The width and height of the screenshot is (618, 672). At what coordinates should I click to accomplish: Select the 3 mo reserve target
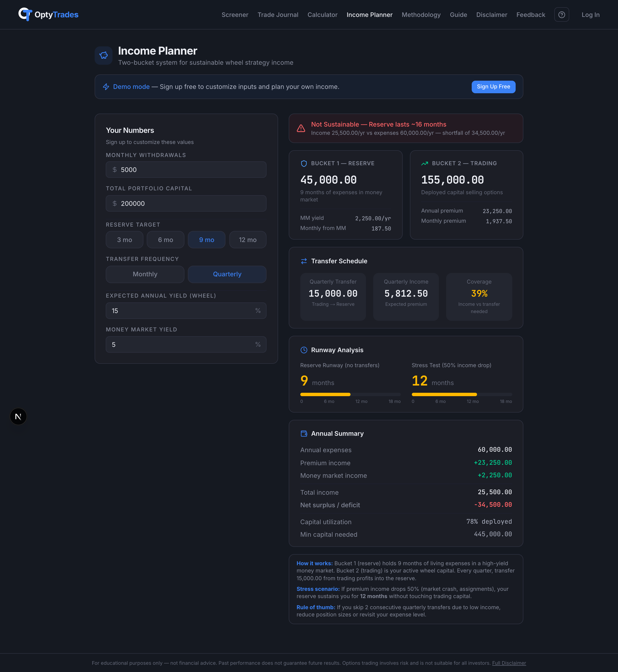[x=124, y=240]
